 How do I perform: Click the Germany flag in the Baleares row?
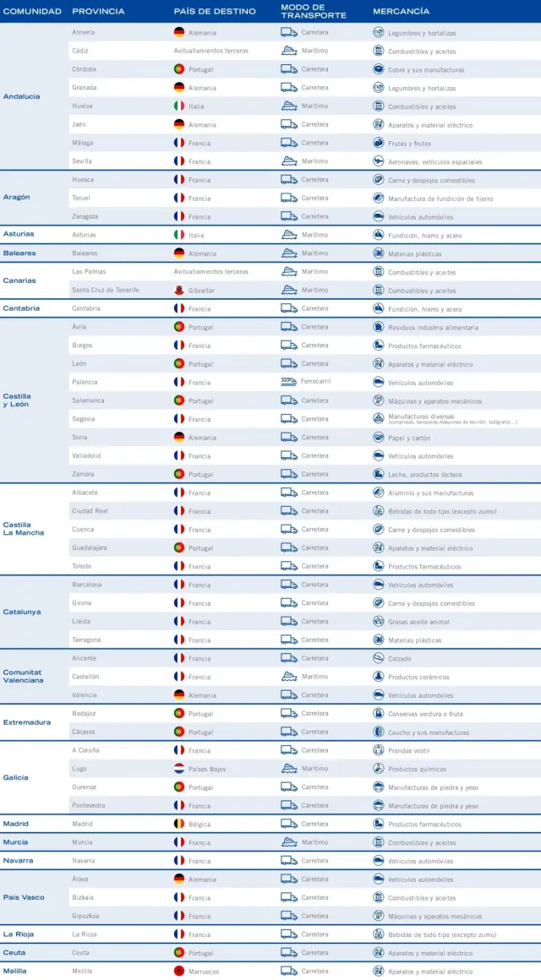coord(178,253)
